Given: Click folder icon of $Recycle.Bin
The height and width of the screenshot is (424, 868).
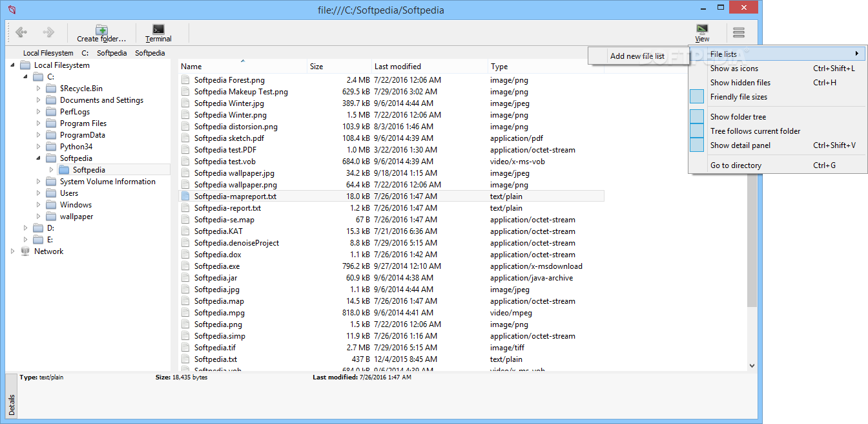Looking at the screenshot, I should 51,89.
